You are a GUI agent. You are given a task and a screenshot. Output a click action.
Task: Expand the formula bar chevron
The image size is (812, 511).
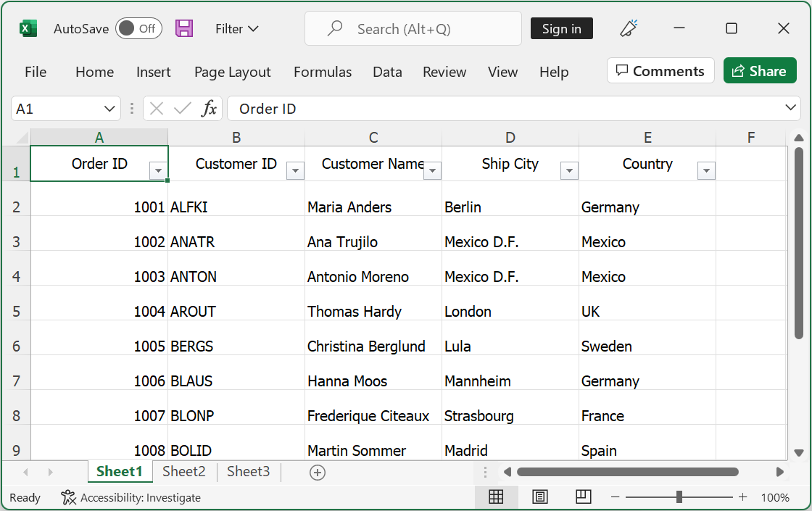coord(790,108)
